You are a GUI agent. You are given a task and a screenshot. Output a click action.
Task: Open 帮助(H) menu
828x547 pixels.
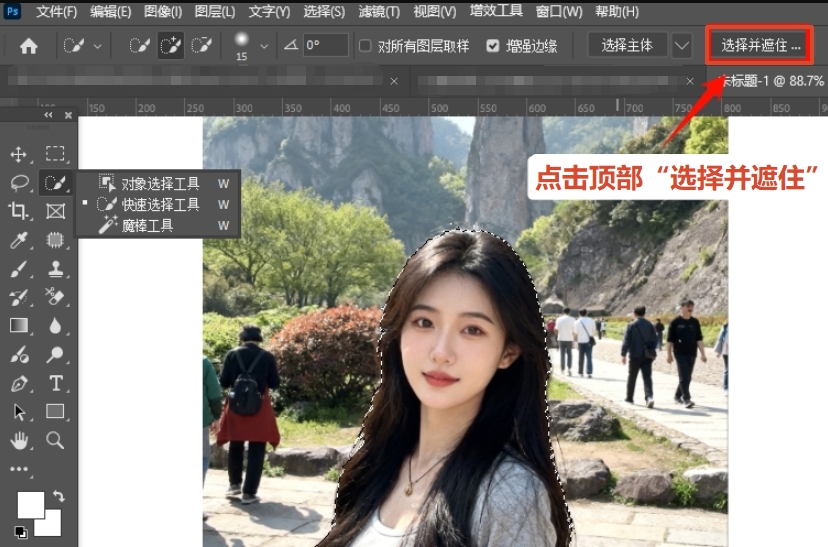click(x=617, y=11)
